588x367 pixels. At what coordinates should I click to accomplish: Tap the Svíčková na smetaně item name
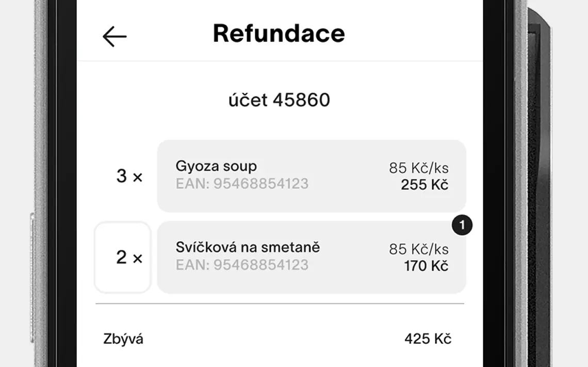click(248, 247)
